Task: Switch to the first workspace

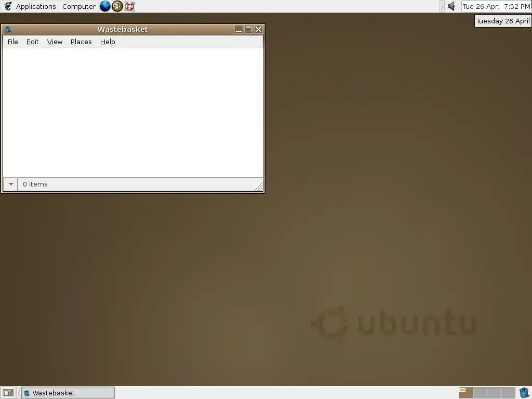Action: 466,393
